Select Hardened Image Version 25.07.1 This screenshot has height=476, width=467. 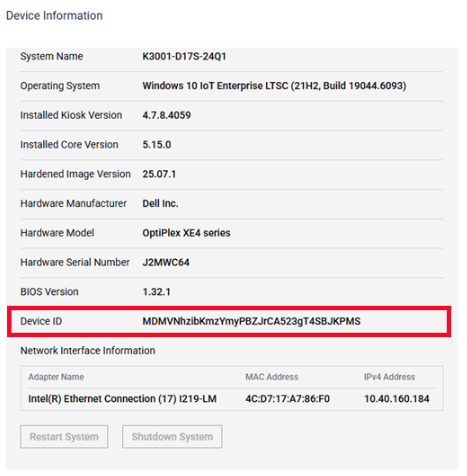coord(159,174)
